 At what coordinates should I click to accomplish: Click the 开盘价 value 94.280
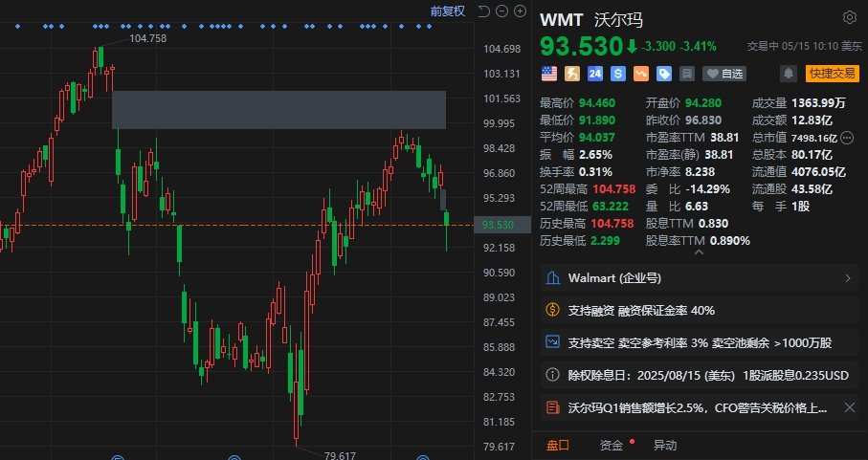click(703, 103)
